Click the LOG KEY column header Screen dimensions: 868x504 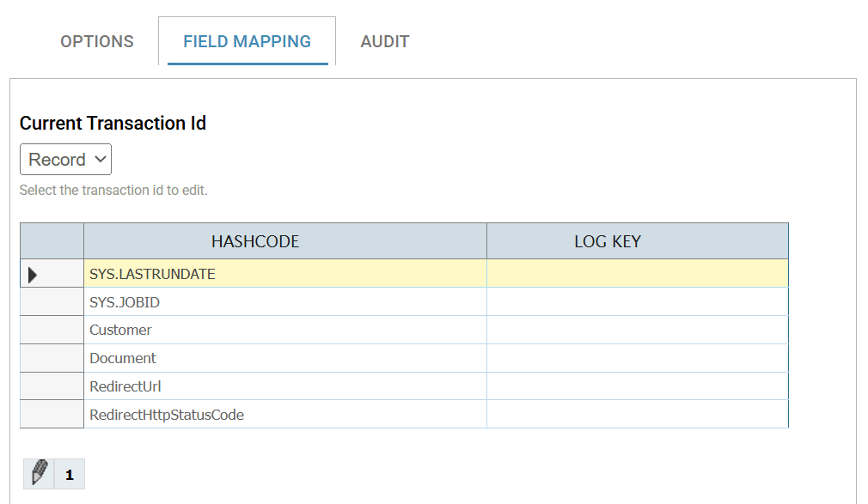tap(638, 241)
